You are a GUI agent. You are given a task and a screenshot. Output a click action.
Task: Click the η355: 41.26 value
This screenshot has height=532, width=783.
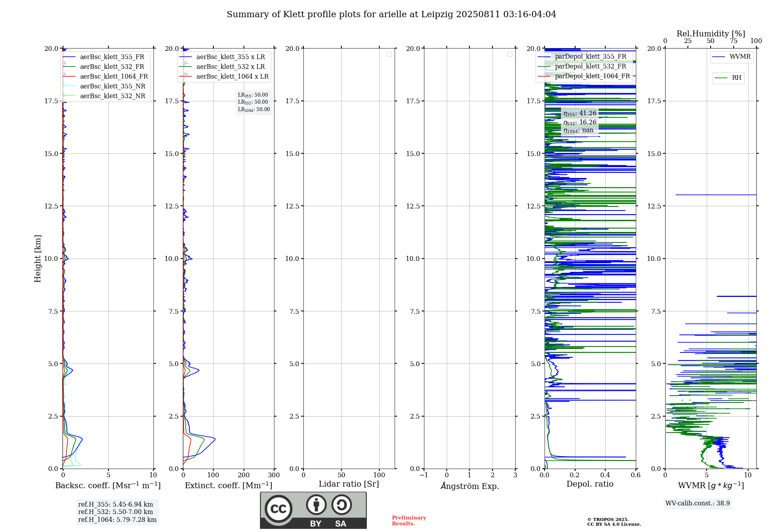[580, 113]
